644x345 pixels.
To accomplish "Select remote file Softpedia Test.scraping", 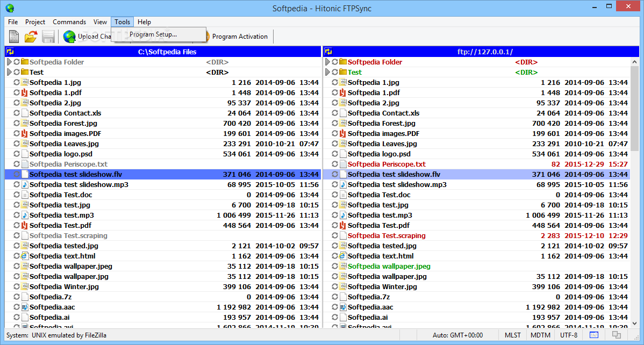I will 476,236.
